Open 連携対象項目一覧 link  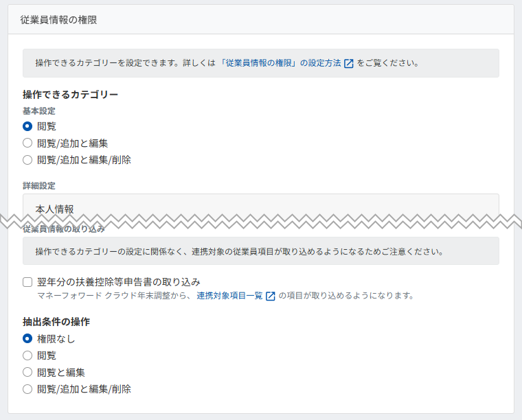[x=229, y=295]
